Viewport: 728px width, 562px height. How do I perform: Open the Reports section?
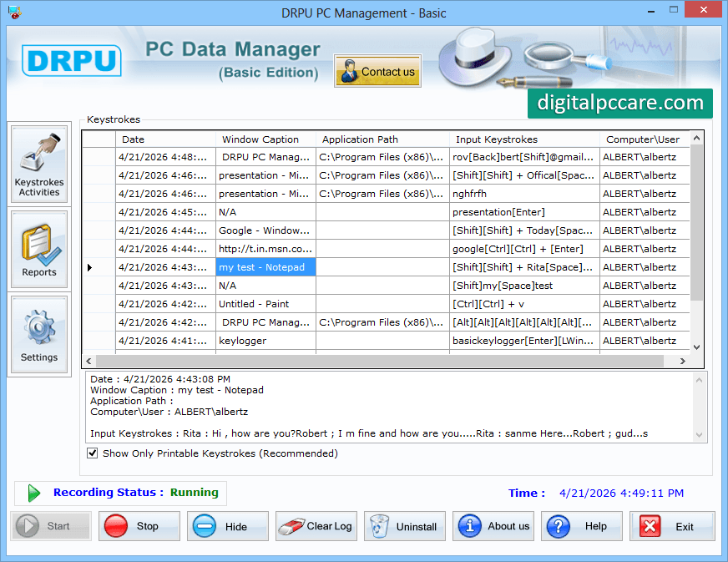coord(39,250)
